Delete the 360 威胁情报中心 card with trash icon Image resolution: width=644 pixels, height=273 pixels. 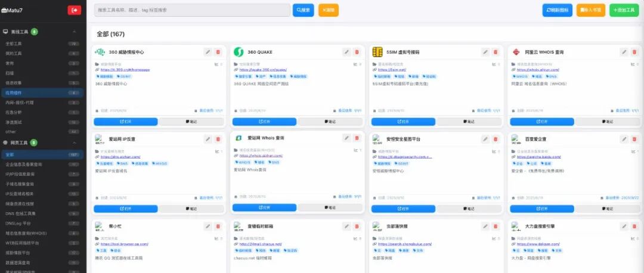coord(218,52)
